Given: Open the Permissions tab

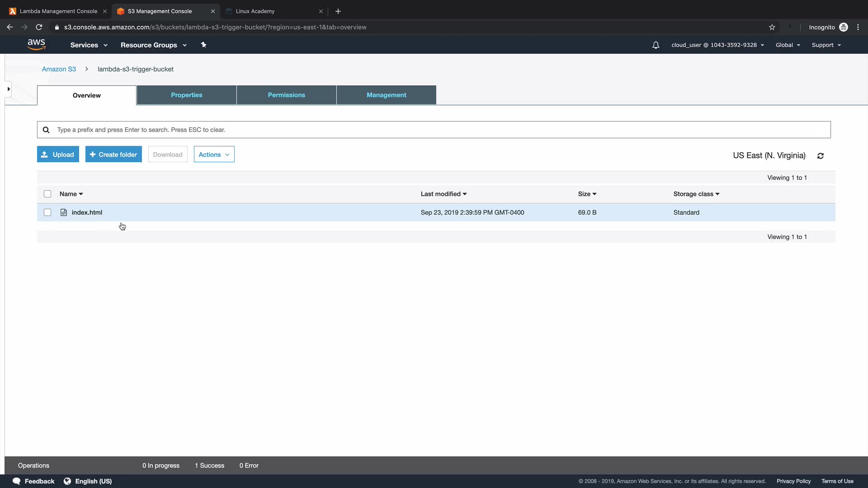Looking at the screenshot, I should pyautogui.click(x=286, y=95).
